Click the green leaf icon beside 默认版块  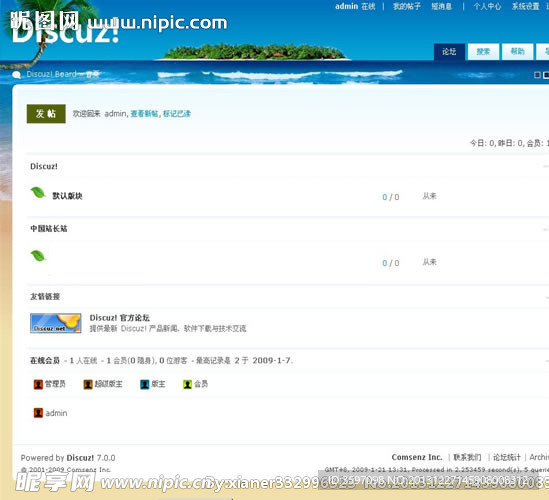click(x=38, y=193)
